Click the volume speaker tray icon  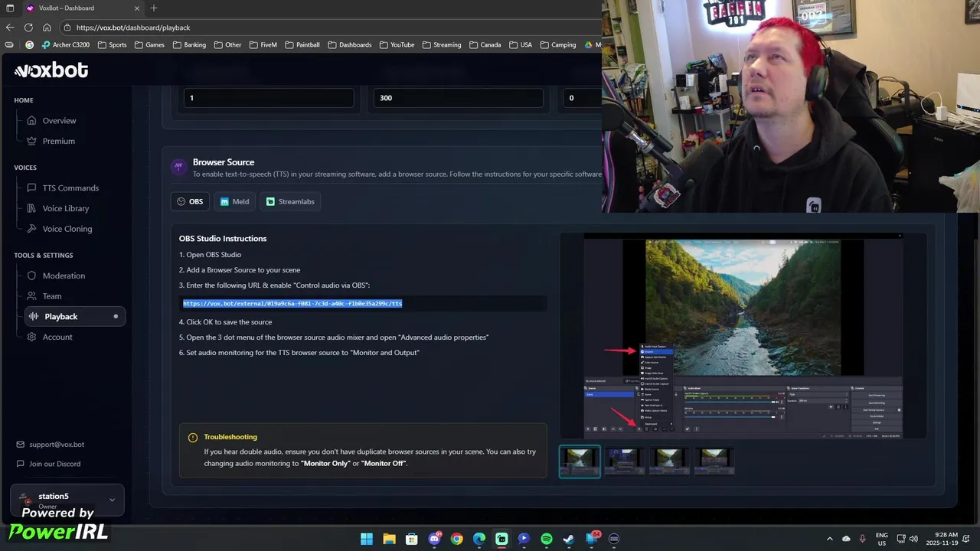click(913, 539)
